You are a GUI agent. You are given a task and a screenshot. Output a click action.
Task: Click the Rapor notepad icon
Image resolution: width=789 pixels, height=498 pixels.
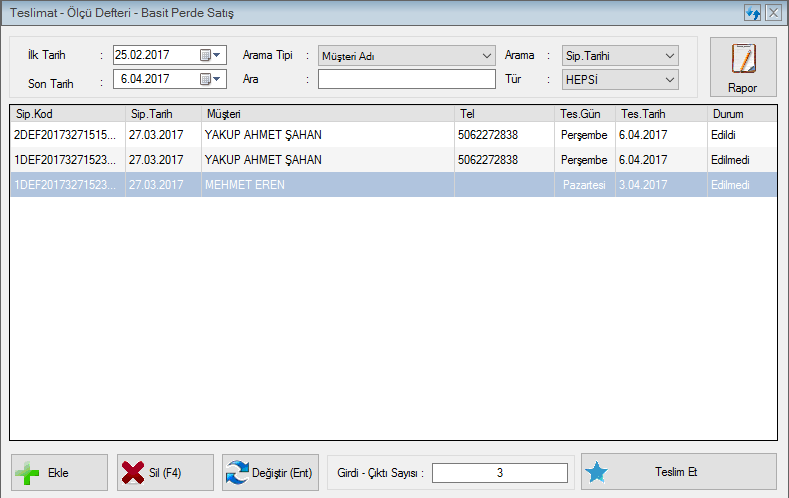click(742, 60)
